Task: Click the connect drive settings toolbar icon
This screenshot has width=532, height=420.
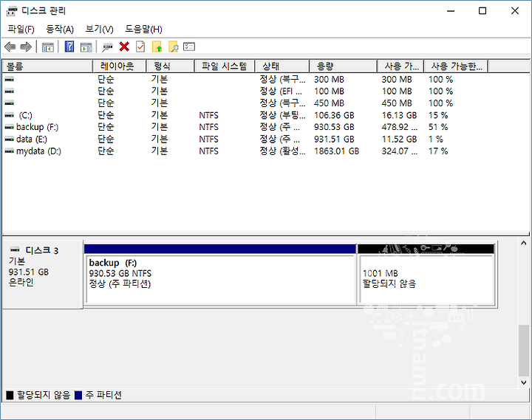Action: [108, 47]
